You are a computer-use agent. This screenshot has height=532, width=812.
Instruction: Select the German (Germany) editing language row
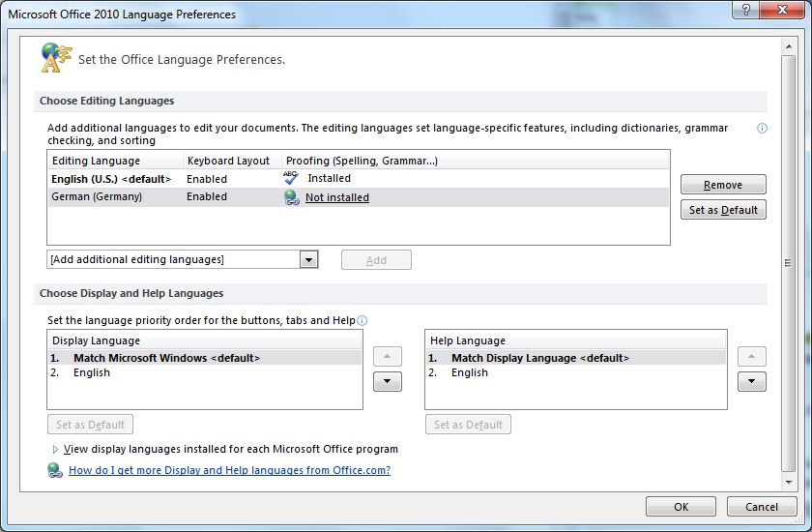(x=97, y=197)
